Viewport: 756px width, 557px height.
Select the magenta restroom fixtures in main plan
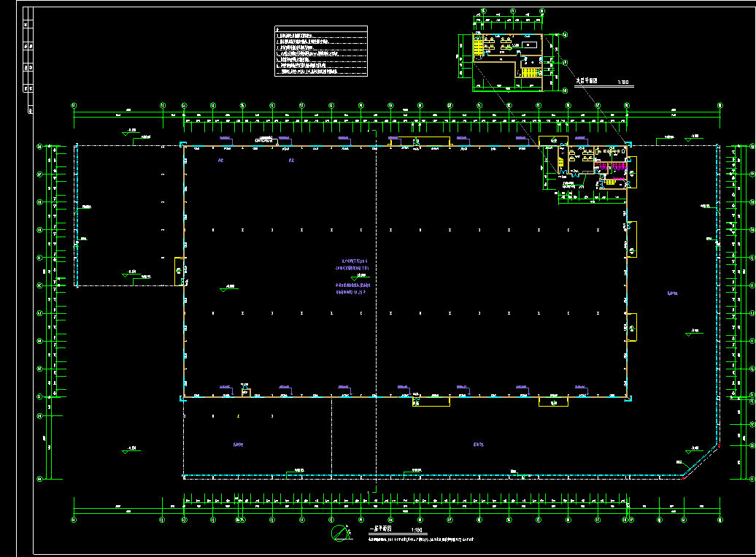click(617, 166)
